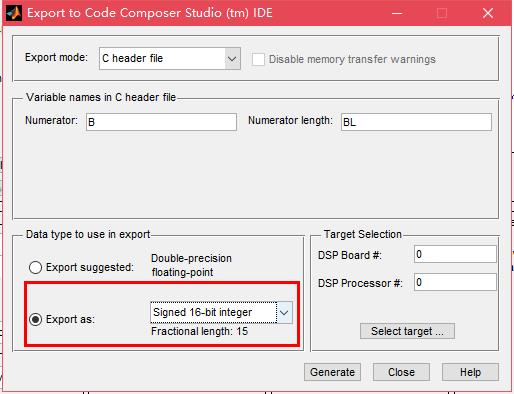The width and height of the screenshot is (514, 394).
Task: Click the MATLAB logo icon in title bar
Action: tap(14, 13)
